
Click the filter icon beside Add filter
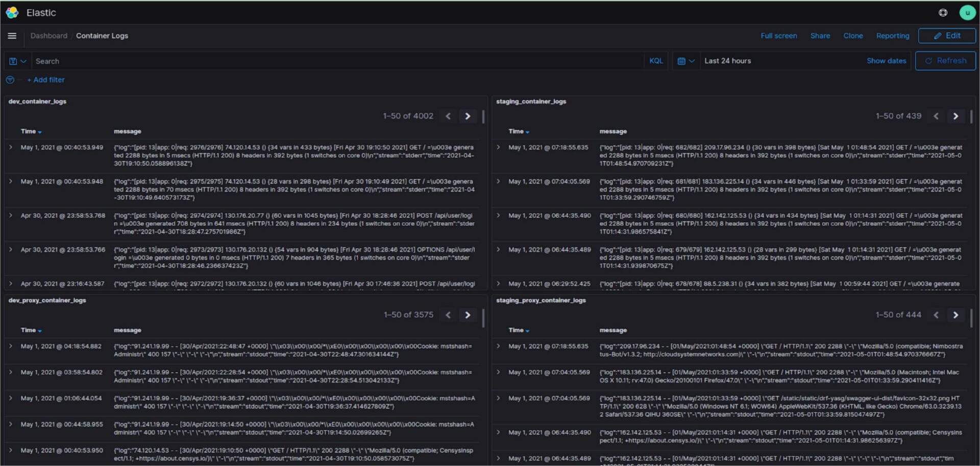click(x=10, y=80)
